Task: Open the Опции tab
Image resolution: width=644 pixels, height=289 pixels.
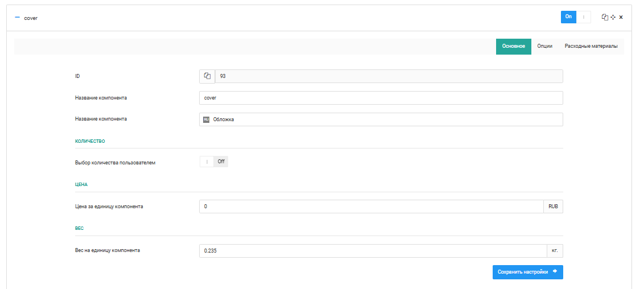Action: [544, 47]
